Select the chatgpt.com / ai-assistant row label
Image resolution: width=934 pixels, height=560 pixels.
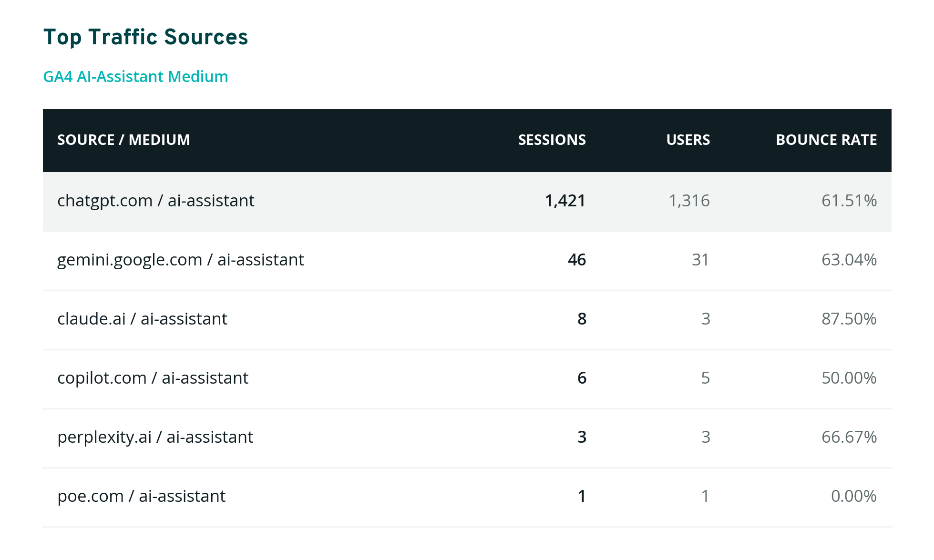[156, 201]
